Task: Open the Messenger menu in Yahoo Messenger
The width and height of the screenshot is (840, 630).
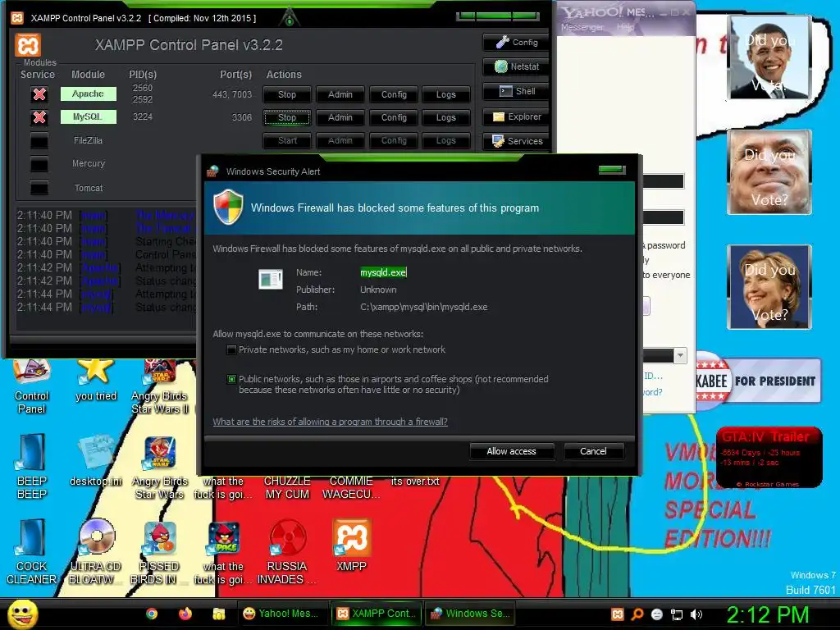Action: [x=582, y=27]
